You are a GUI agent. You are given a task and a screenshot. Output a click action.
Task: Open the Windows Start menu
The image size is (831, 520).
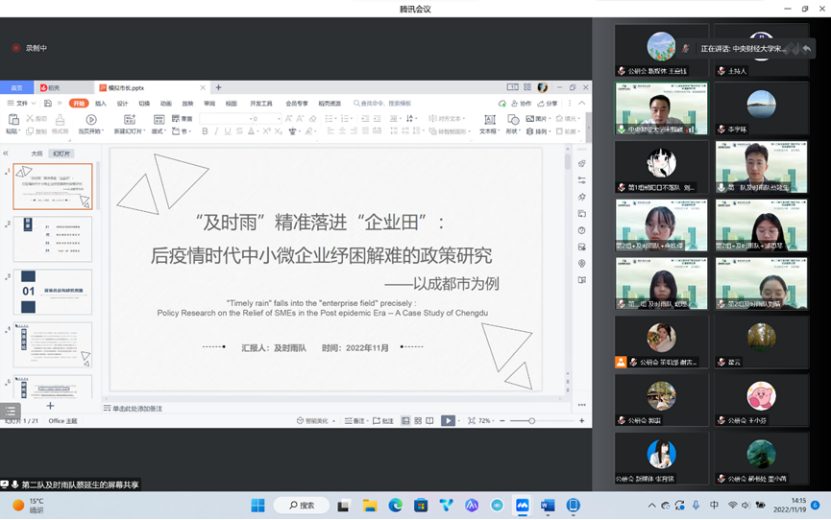click(257, 505)
